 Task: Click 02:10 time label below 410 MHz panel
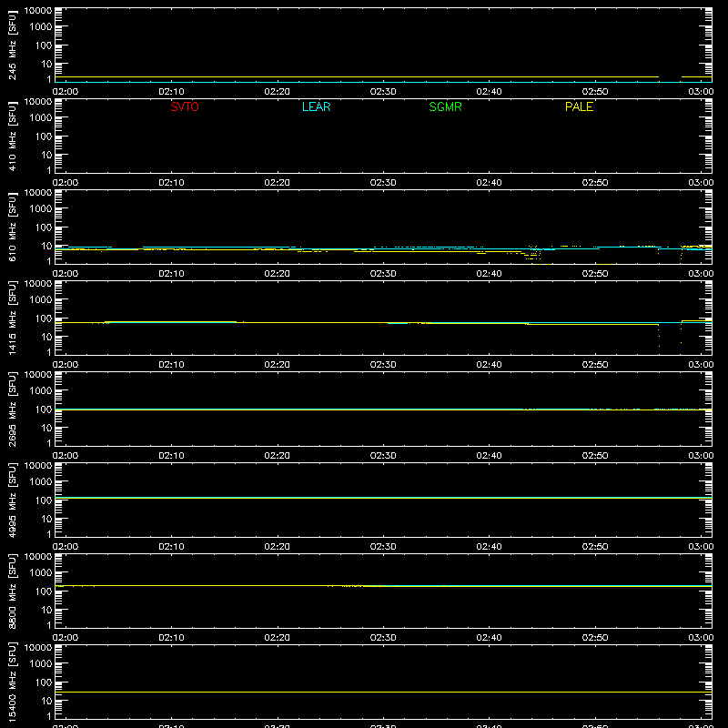point(171,183)
